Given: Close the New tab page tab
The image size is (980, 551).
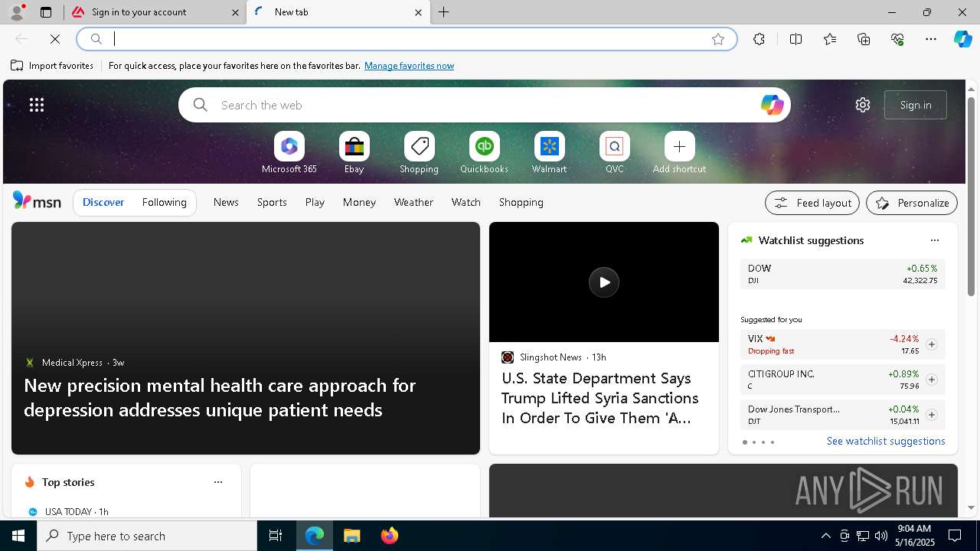Looking at the screenshot, I should (x=418, y=12).
